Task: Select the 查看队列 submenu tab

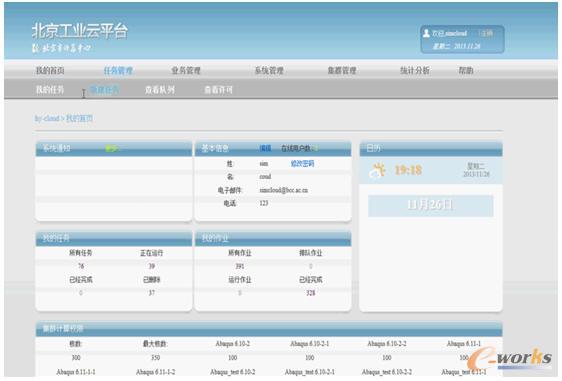Action: (160, 90)
